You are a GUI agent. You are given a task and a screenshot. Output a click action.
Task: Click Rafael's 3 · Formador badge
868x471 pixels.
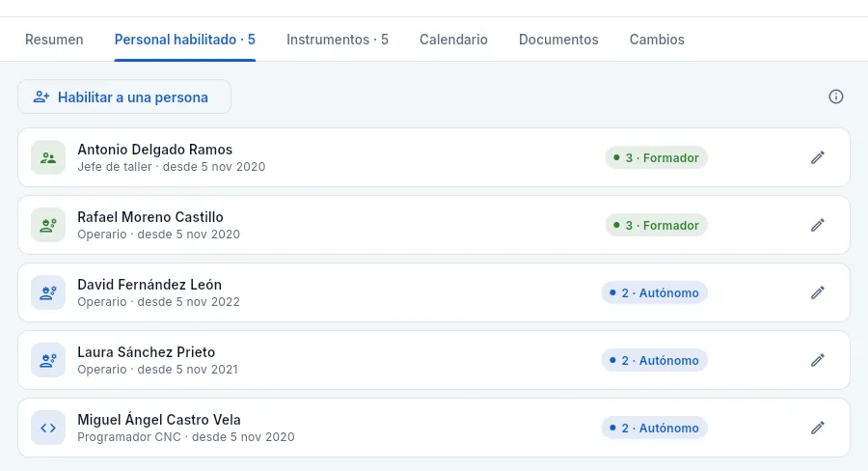tap(657, 226)
